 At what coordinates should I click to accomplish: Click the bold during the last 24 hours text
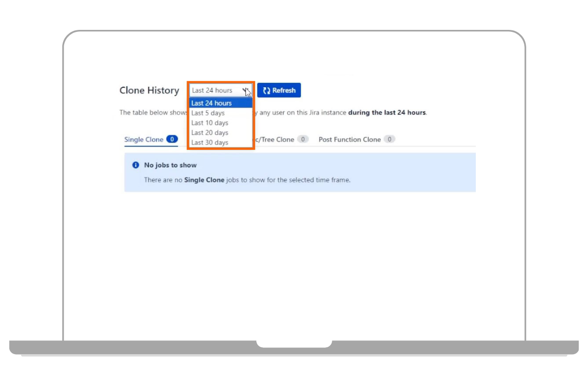click(x=387, y=113)
